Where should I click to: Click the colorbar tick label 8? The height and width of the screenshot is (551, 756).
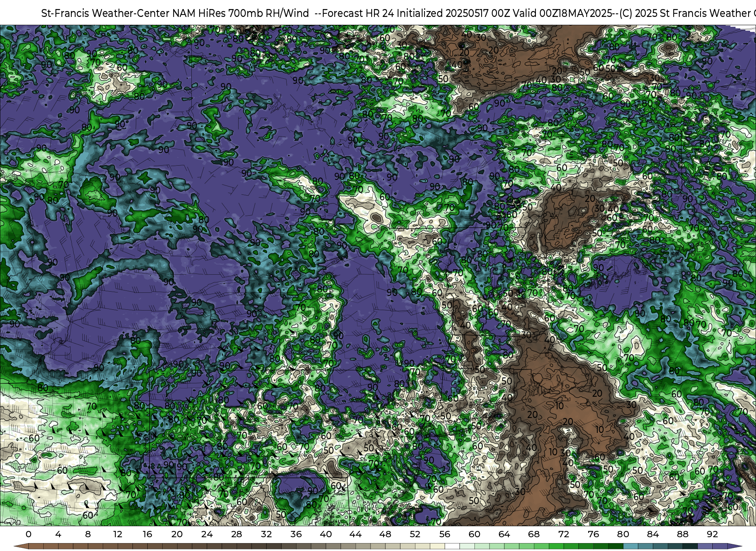(88, 534)
